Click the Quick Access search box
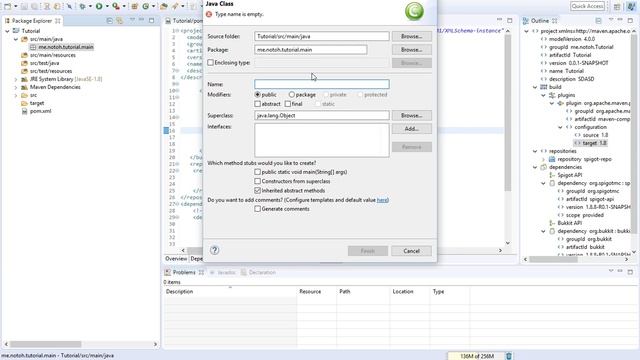The width and height of the screenshot is (640, 360). [587, 6]
